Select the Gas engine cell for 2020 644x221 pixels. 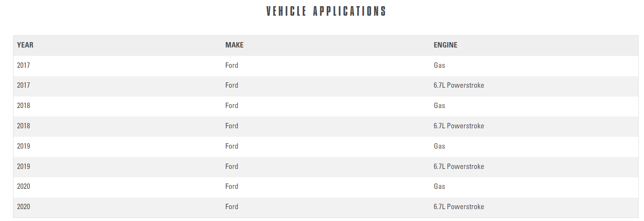tap(439, 187)
